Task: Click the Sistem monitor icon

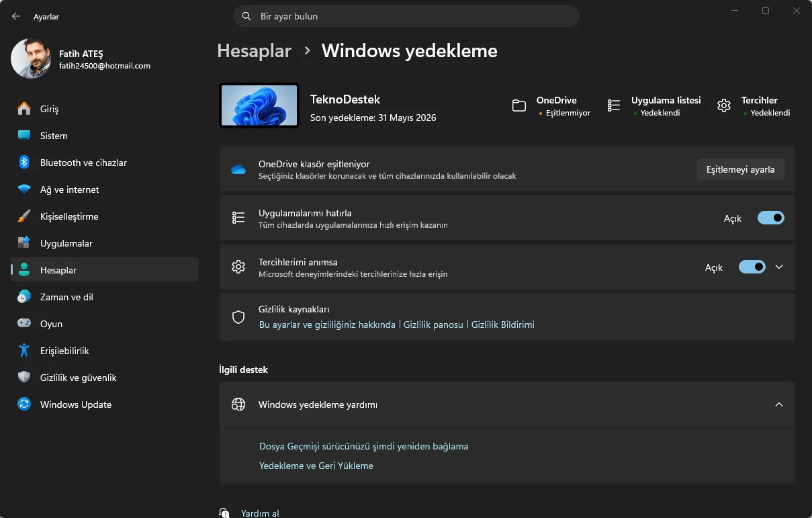Action: (24, 136)
